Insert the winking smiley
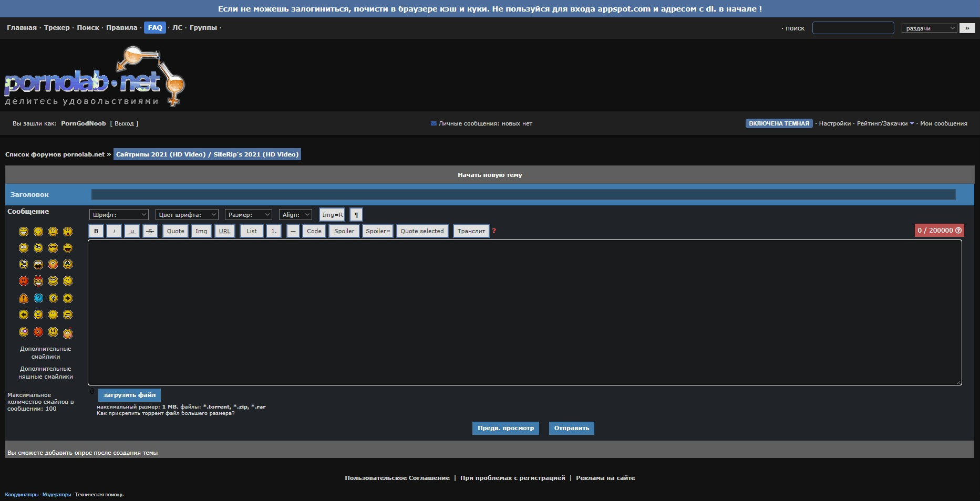The image size is (980, 501). [68, 281]
